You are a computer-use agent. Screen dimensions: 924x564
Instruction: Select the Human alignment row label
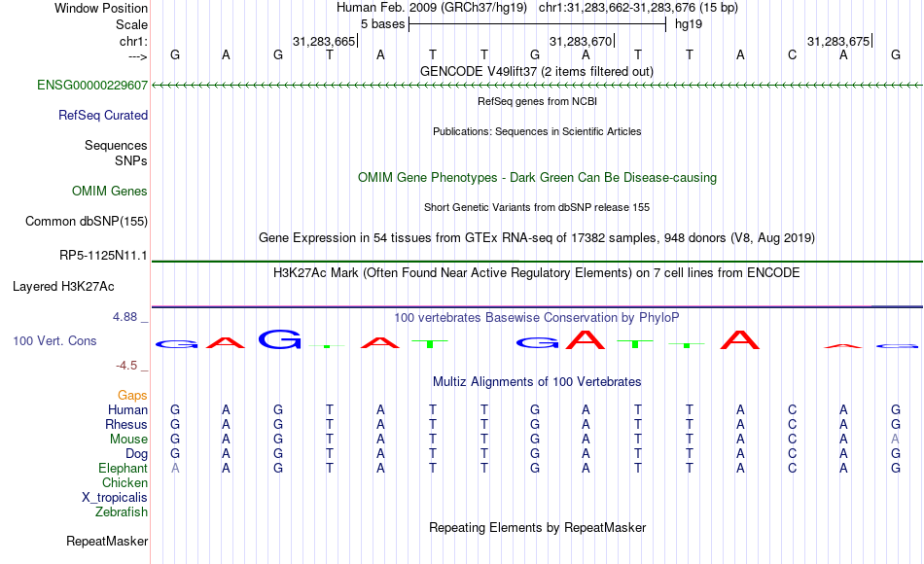pos(127,409)
